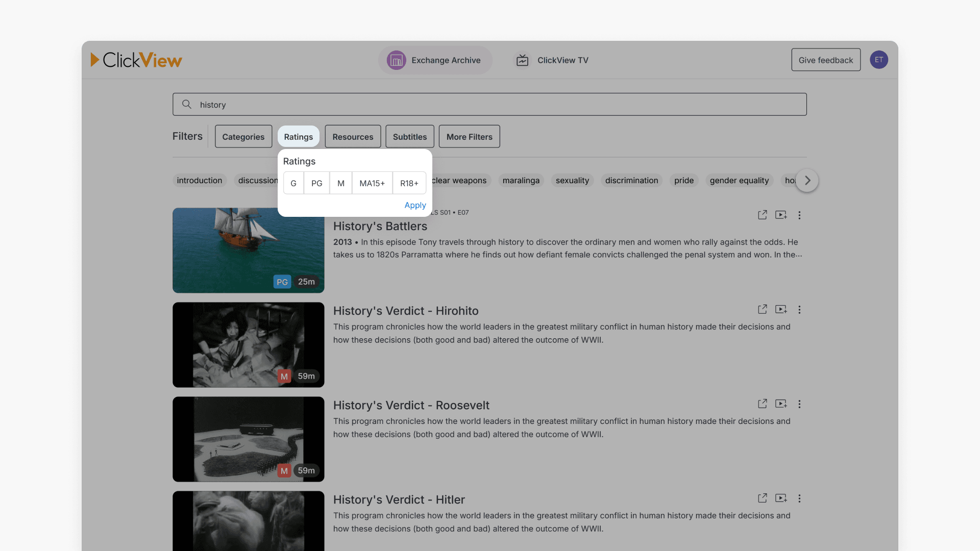Toggle the MA15+ rating option
This screenshot has width=980, height=551.
tap(372, 183)
